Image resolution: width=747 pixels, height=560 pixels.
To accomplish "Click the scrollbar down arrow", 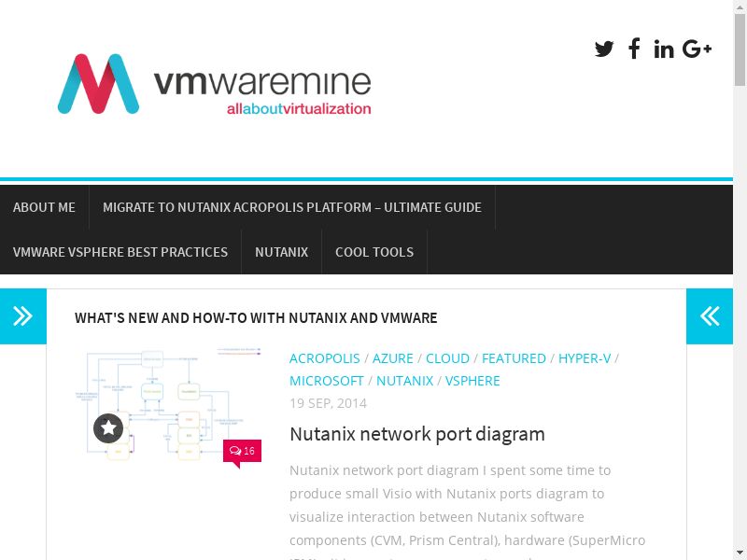I will click(x=740, y=553).
